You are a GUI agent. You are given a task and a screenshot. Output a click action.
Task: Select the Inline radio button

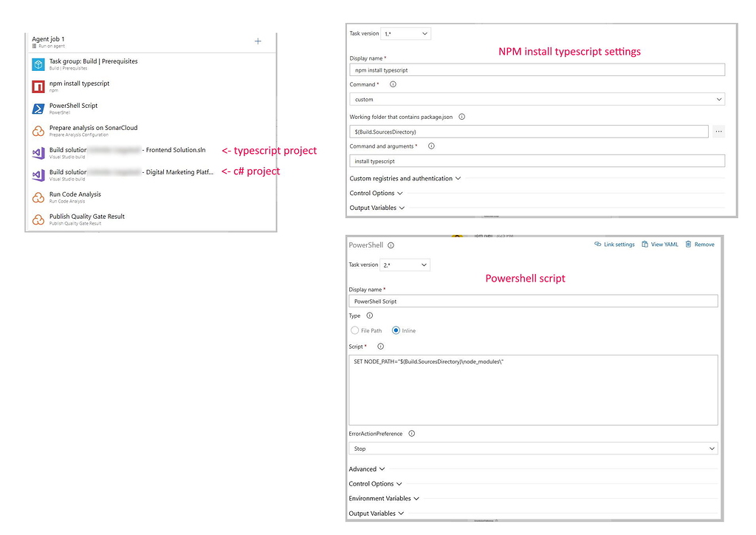point(396,330)
